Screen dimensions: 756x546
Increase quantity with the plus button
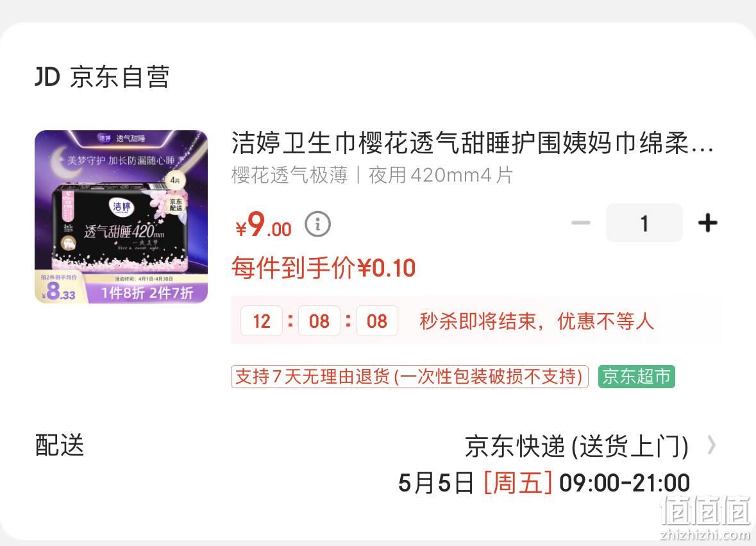707,223
